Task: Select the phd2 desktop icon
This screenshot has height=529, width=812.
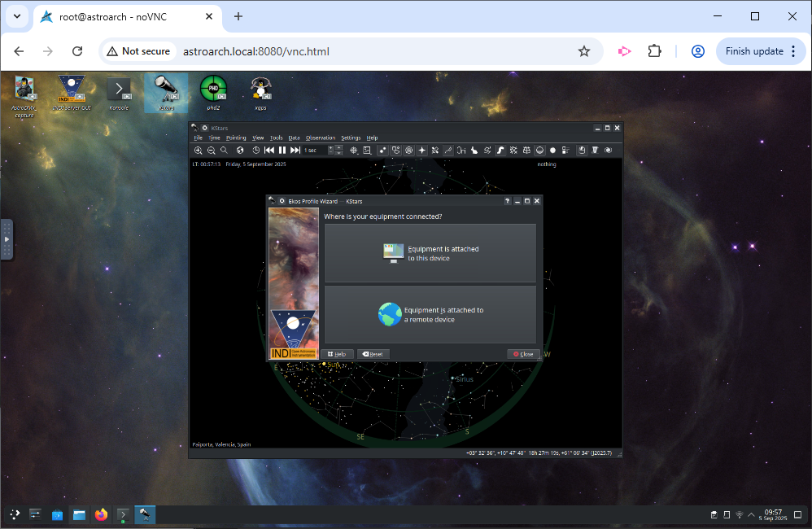Action: pyautogui.click(x=213, y=94)
